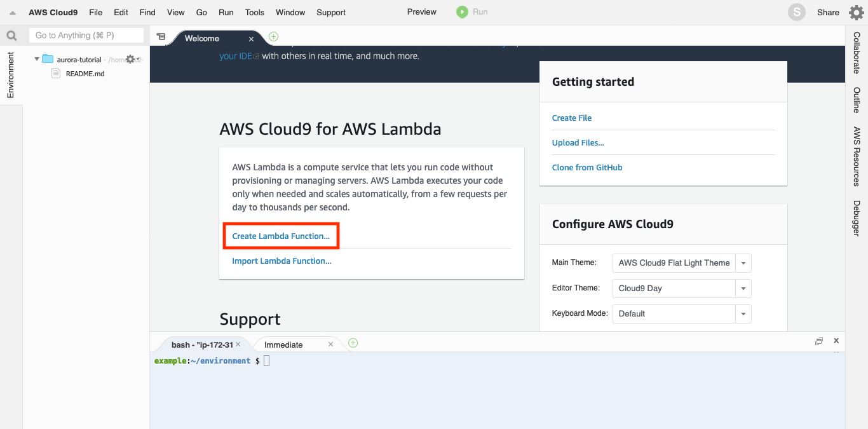
Task: Click the search magnifier icon
Action: pos(11,35)
